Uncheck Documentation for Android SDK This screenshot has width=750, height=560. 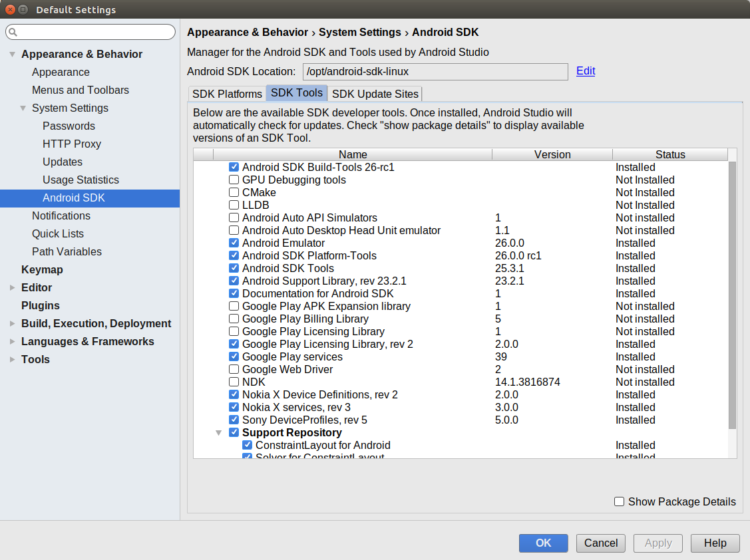(x=234, y=293)
